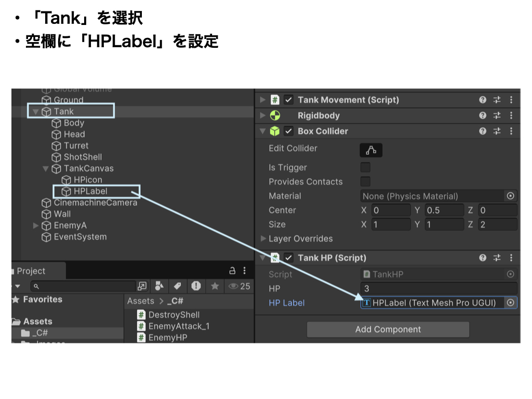532x399 pixels.
Task: Expand the Layer Overrides section
Action: point(263,239)
